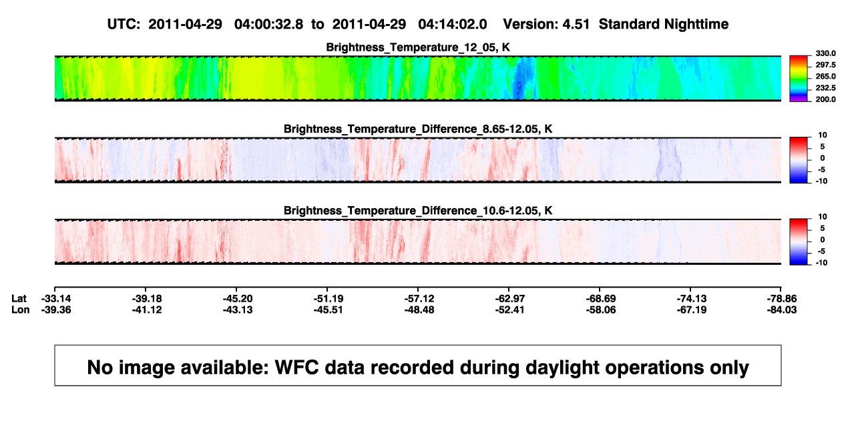This screenshot has width=868, height=445.
Task: Click the UTC end time 04:14:02.0
Action: [453, 24]
